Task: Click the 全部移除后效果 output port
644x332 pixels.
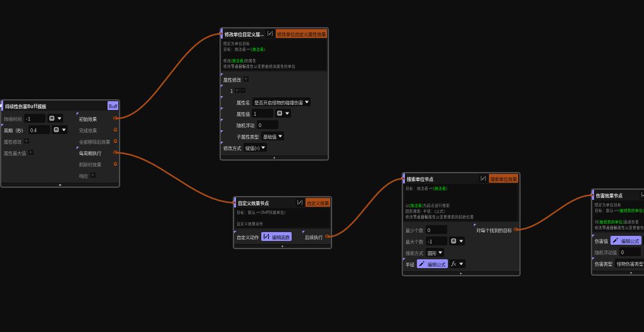Action: (115, 141)
